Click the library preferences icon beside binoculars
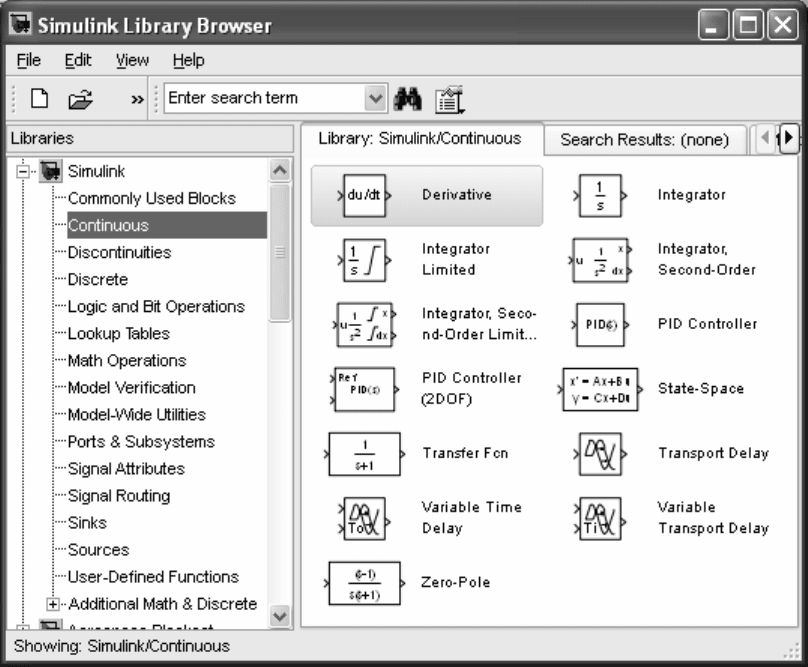 pos(449,99)
